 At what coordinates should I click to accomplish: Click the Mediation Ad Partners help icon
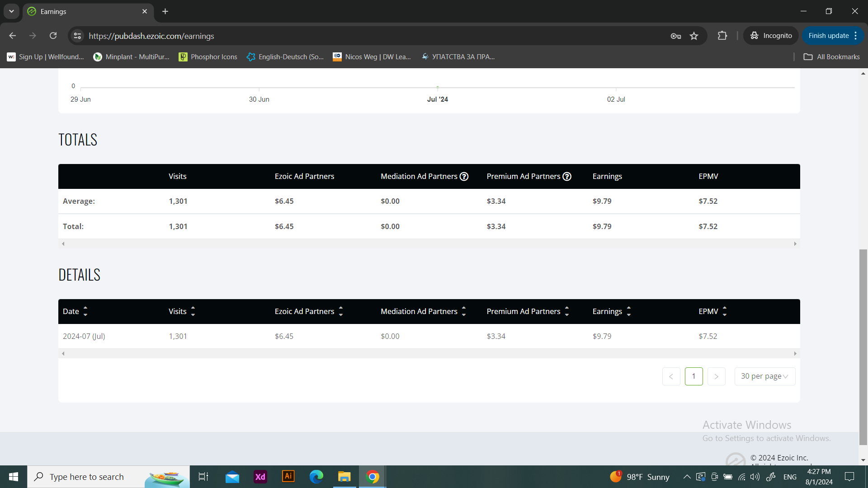coord(464,177)
